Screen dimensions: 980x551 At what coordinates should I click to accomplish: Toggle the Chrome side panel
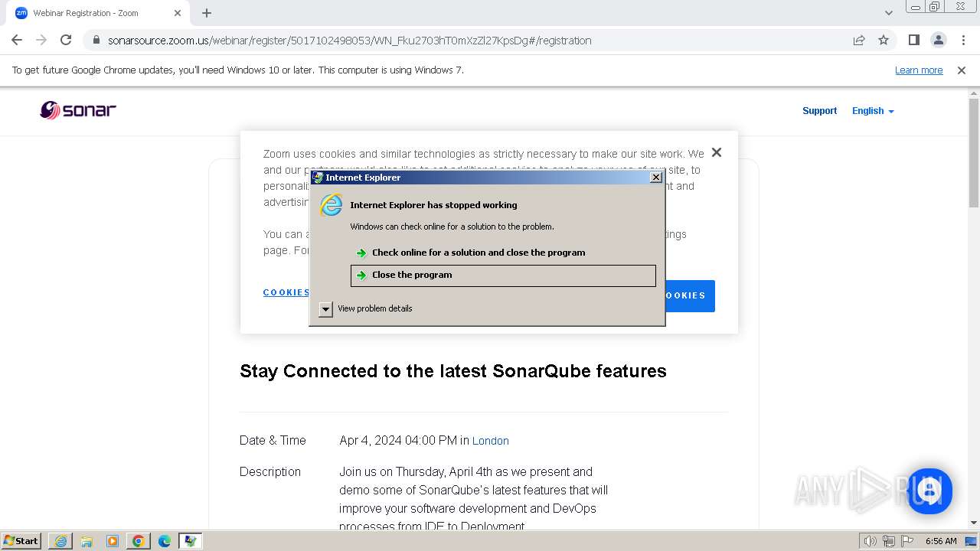coord(913,40)
